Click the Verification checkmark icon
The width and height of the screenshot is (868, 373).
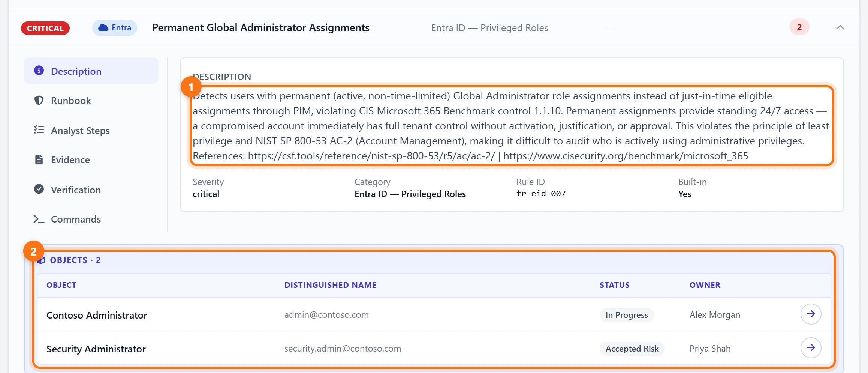[39, 189]
